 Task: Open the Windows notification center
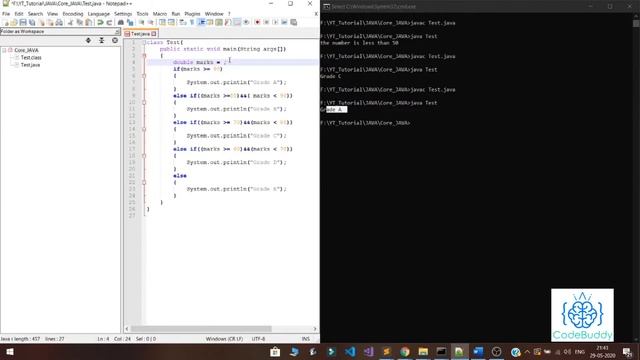[627, 351]
